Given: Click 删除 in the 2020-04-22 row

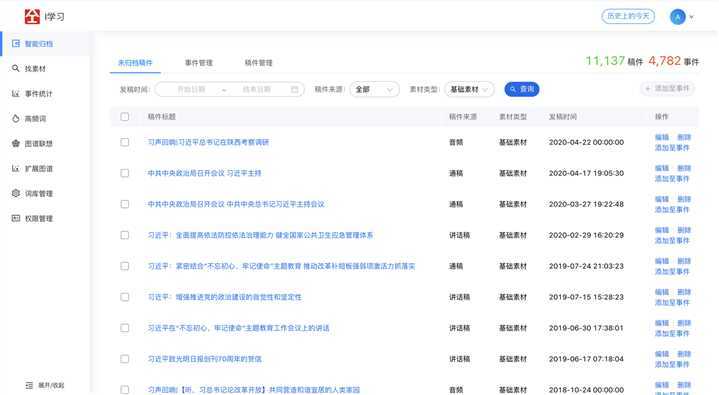Looking at the screenshot, I should [x=684, y=137].
